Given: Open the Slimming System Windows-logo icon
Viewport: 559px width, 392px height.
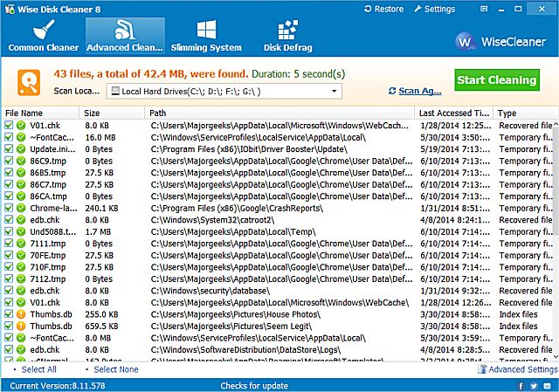Looking at the screenshot, I should pos(206,29).
